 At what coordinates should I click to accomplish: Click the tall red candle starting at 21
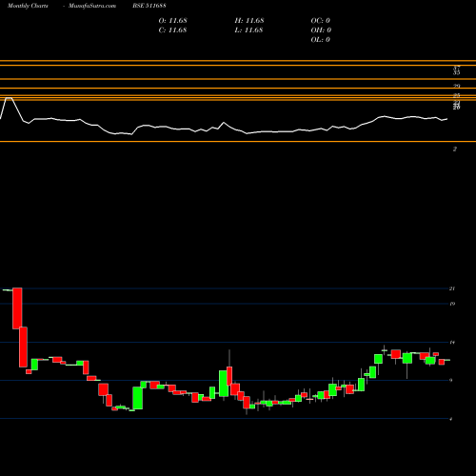[x=17, y=308]
